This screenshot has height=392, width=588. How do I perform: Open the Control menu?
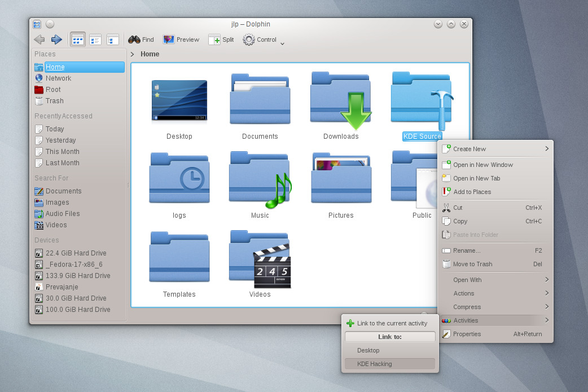pos(259,39)
